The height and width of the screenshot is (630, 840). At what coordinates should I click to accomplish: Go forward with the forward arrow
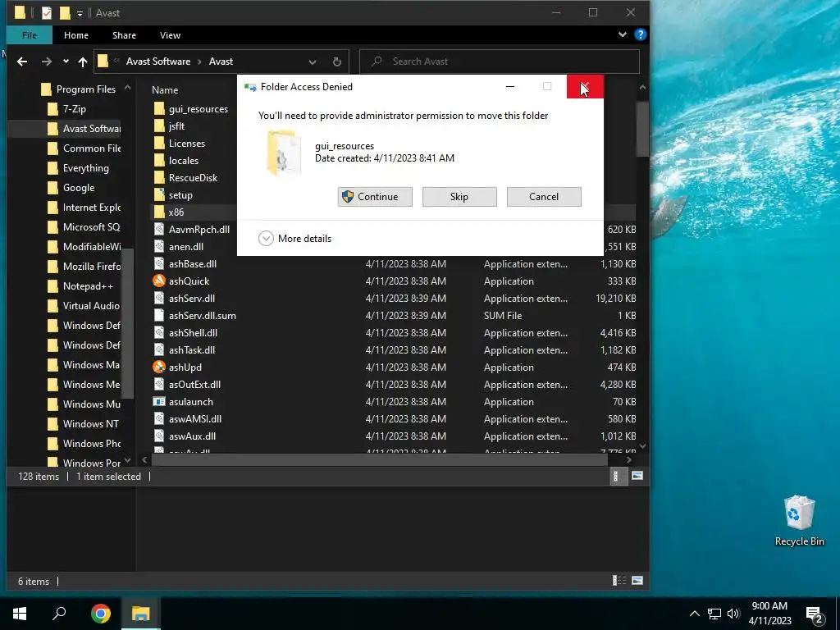47,62
